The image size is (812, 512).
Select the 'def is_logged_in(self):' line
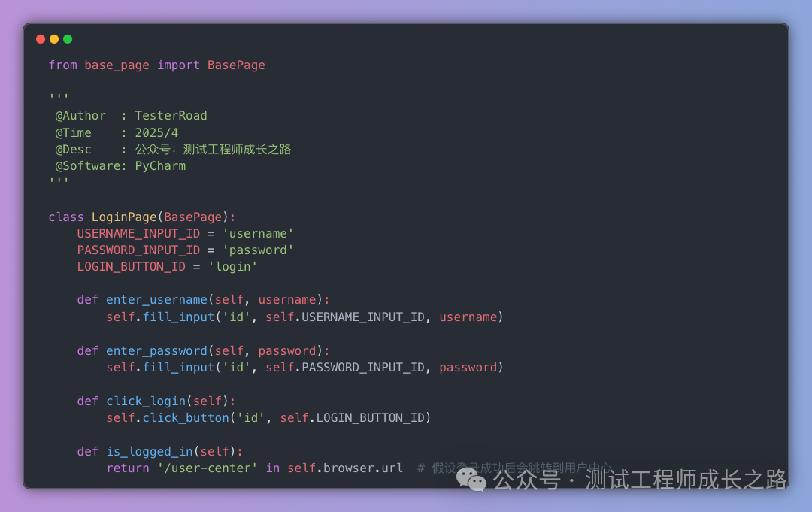(x=160, y=451)
